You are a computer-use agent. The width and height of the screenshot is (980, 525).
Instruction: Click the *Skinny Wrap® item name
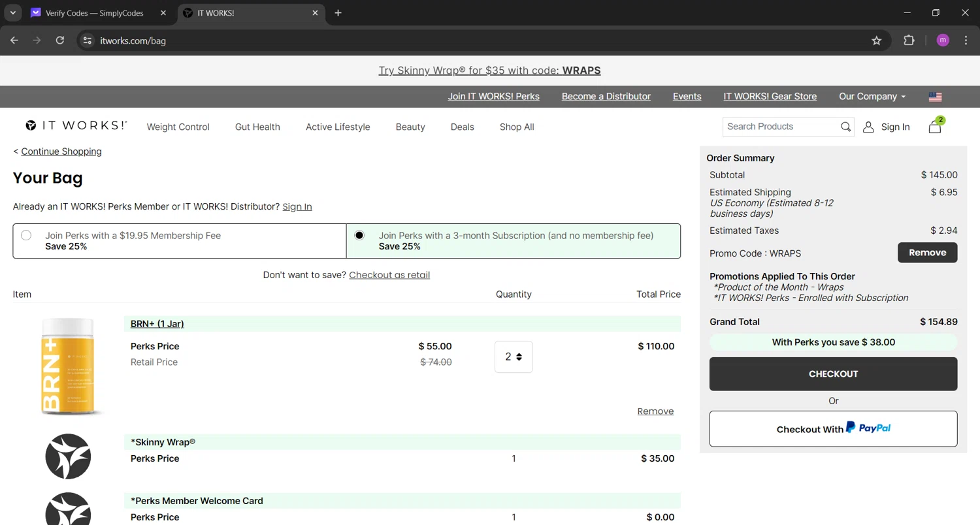click(163, 442)
